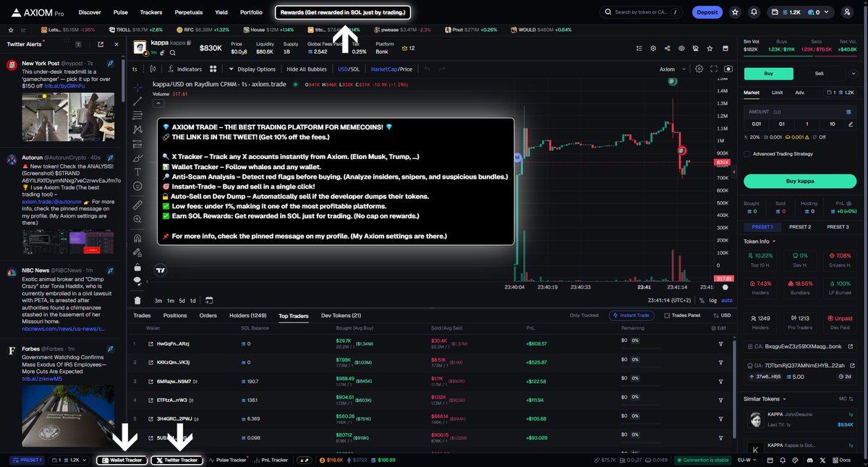Viewport: 868px width, 467px height.
Task: Open the Twitter Tracker
Action: pos(177,460)
